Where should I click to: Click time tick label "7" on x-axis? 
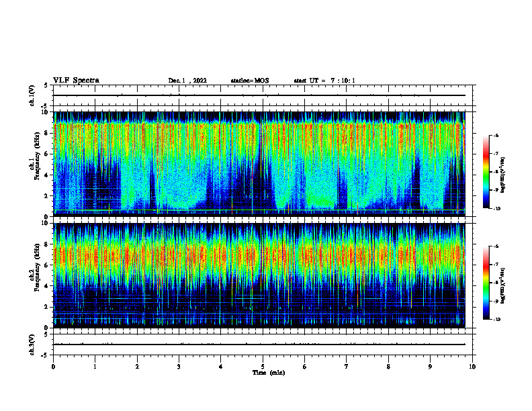(x=347, y=367)
